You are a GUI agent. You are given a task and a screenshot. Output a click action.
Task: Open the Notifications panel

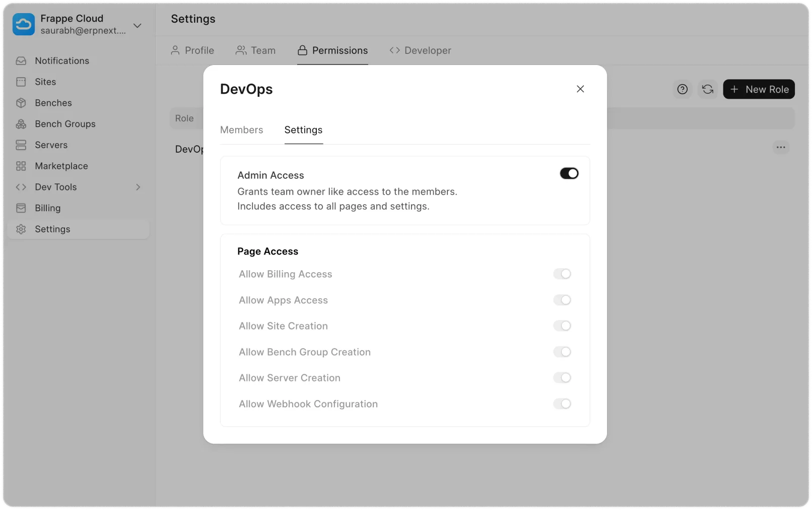point(60,60)
